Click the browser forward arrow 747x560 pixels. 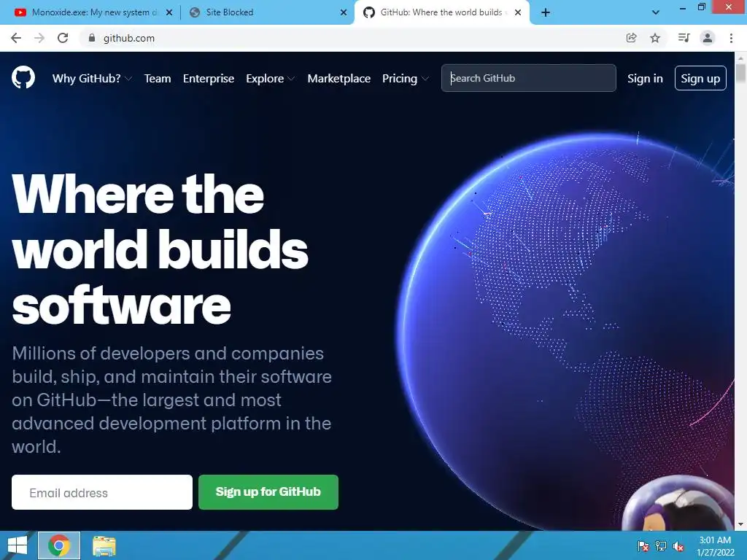[39, 38]
